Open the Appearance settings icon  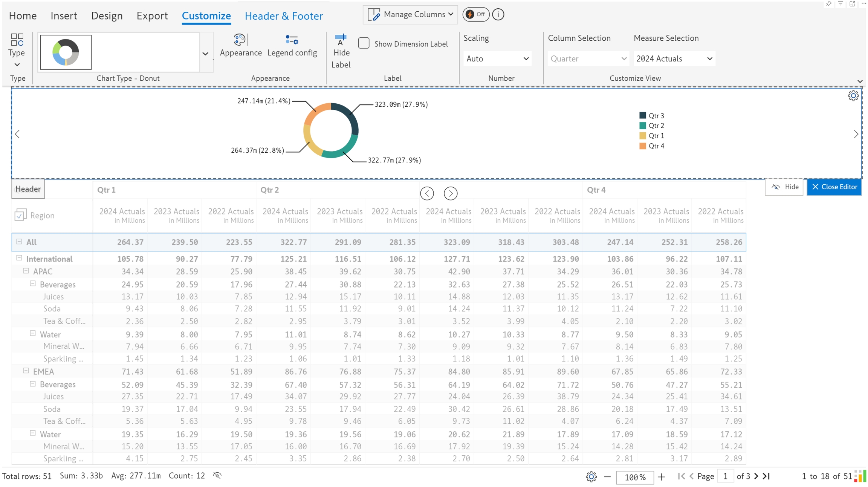click(240, 40)
